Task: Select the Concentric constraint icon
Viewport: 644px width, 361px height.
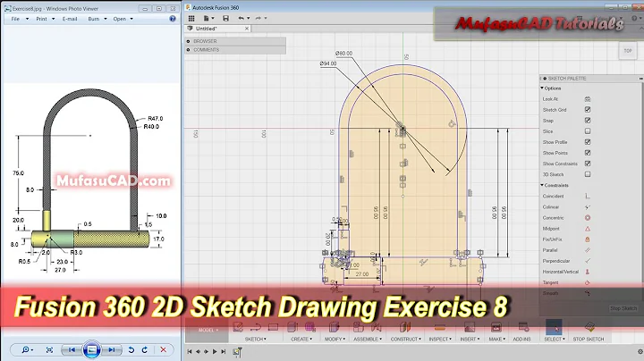Action: click(588, 218)
